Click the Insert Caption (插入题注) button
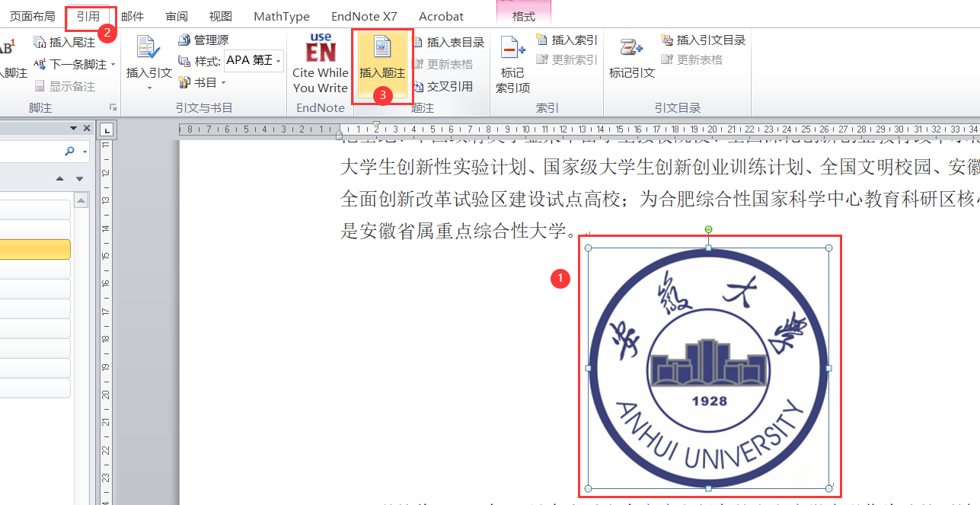 [x=382, y=66]
